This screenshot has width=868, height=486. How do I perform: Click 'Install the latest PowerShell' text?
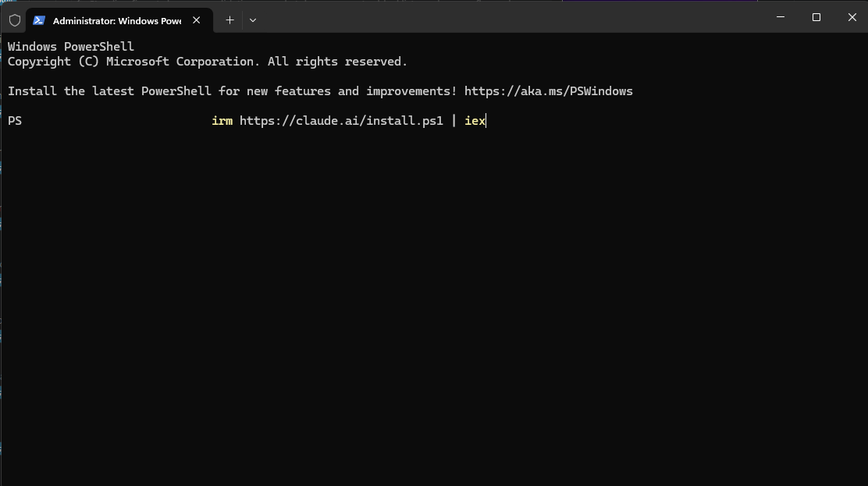[109, 91]
